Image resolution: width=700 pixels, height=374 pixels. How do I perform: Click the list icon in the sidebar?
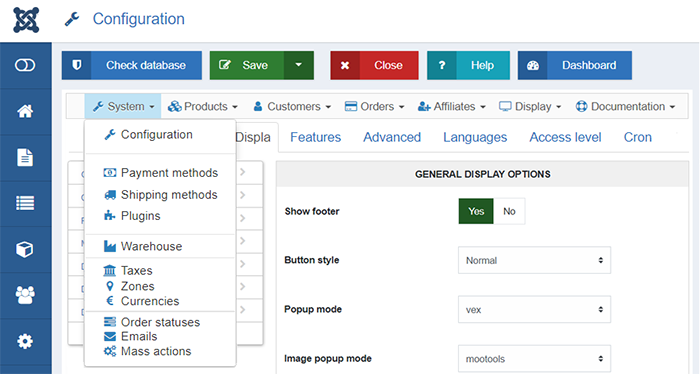tap(25, 204)
